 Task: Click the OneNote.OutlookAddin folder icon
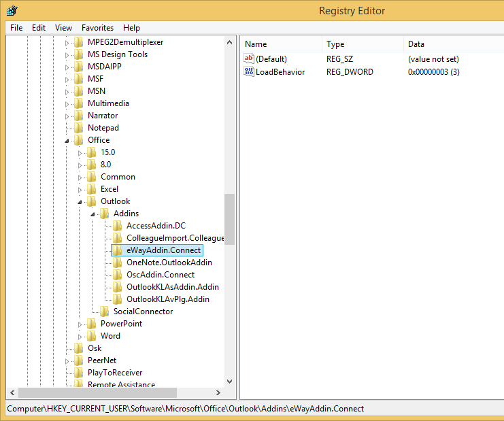pos(117,263)
